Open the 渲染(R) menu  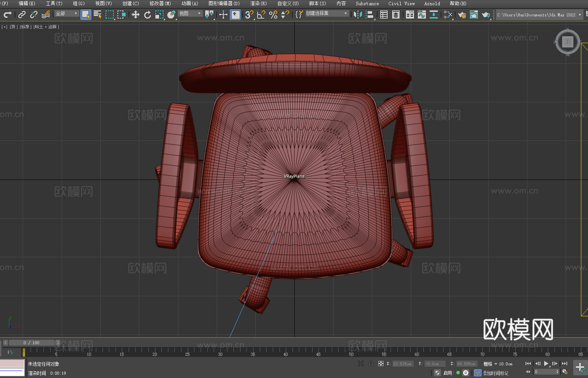click(258, 3)
